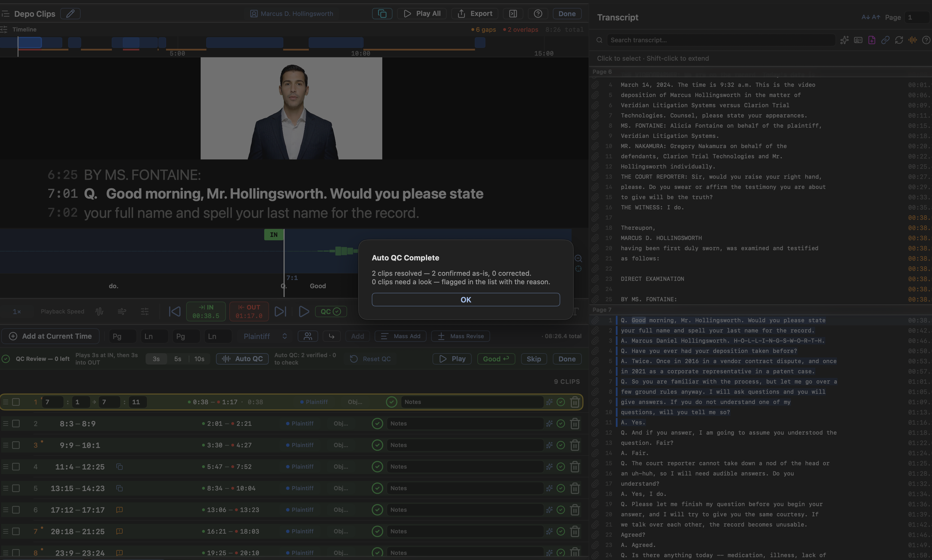The height and width of the screenshot is (560, 932).
Task: Open the Marcus D. Hollingsworth witness selector
Action: click(x=291, y=14)
